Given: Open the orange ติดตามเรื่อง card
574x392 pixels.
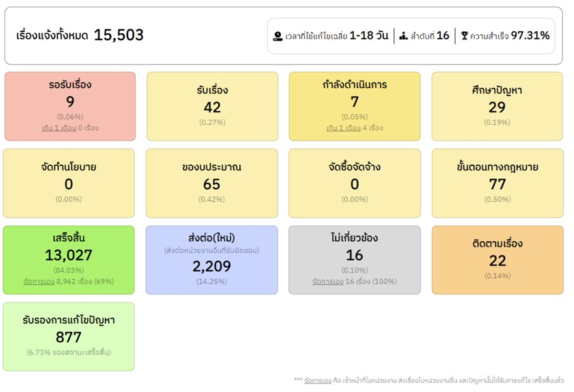Looking at the screenshot, I should coord(497,259).
